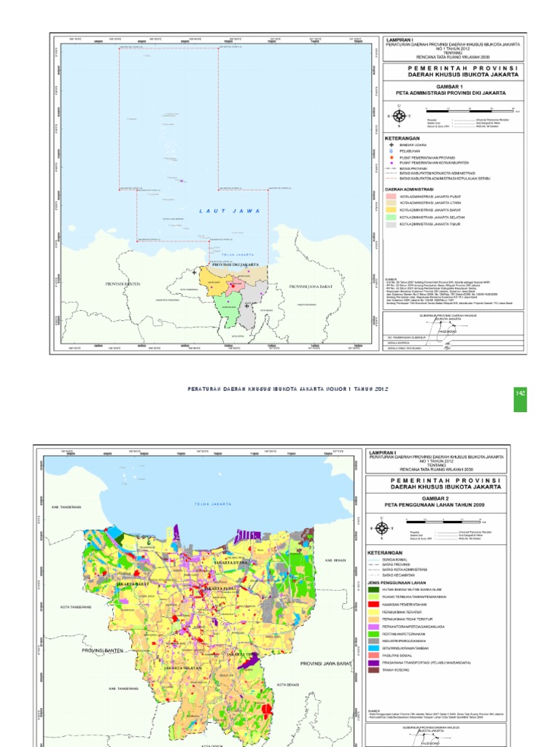The image size is (560, 747).
Task: Click the 'JAKARTA UTARA' label on land use map
Action: 230,562
